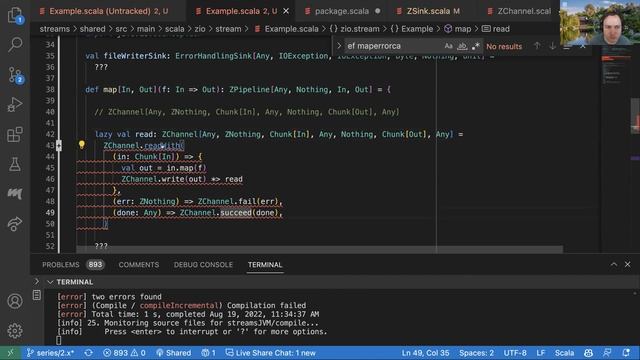Viewport: 640px width, 360px height.
Task: Toggle Find in Selection option
Action: tap(567, 46)
